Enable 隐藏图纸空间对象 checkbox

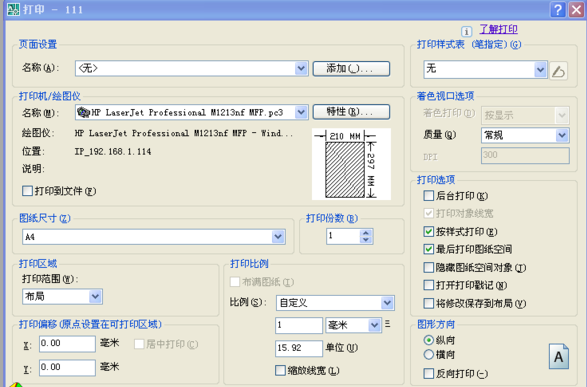coord(428,267)
